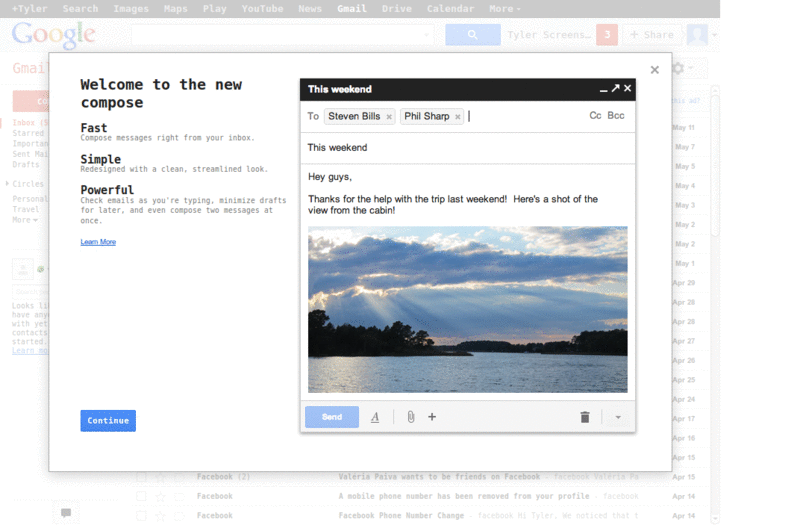
Task: Click the Google logo
Action: (54, 35)
